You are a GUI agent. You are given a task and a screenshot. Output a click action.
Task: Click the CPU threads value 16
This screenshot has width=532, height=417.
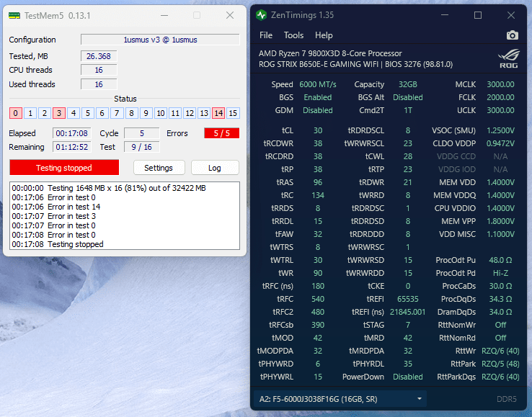click(x=99, y=70)
